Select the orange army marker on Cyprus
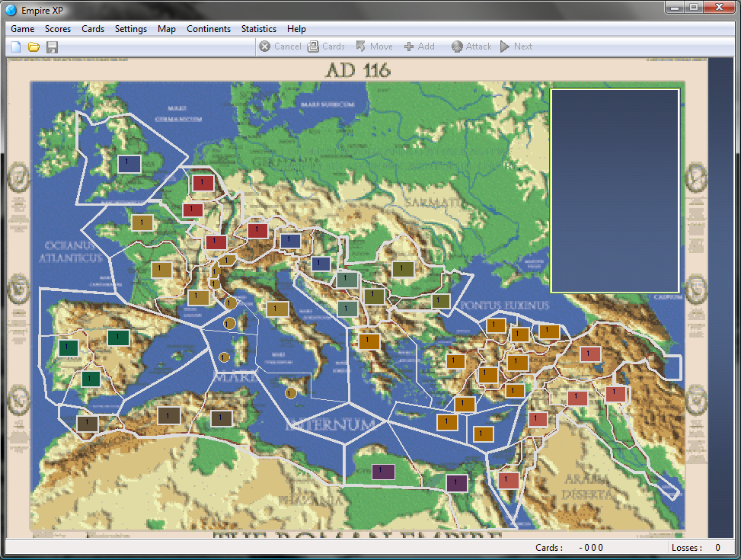Viewport: 741px width, 560px height. point(483,434)
